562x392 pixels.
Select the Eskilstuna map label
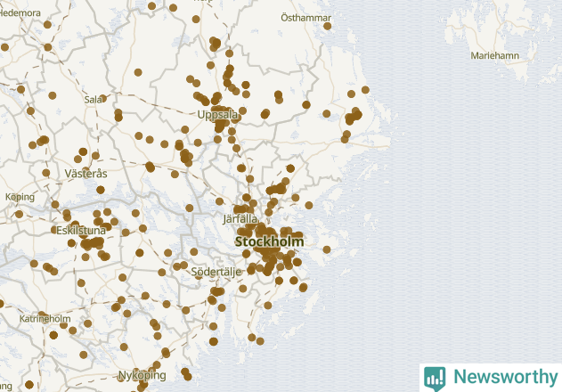(x=81, y=230)
